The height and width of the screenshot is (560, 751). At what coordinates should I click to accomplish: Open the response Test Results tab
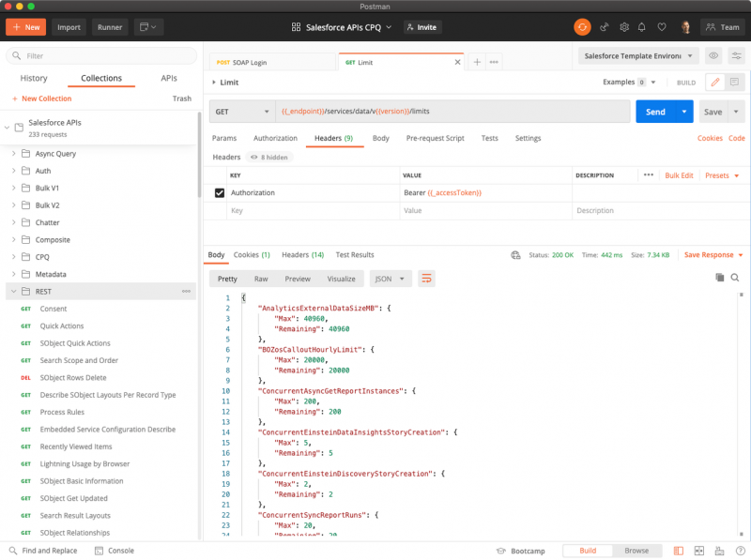point(355,255)
